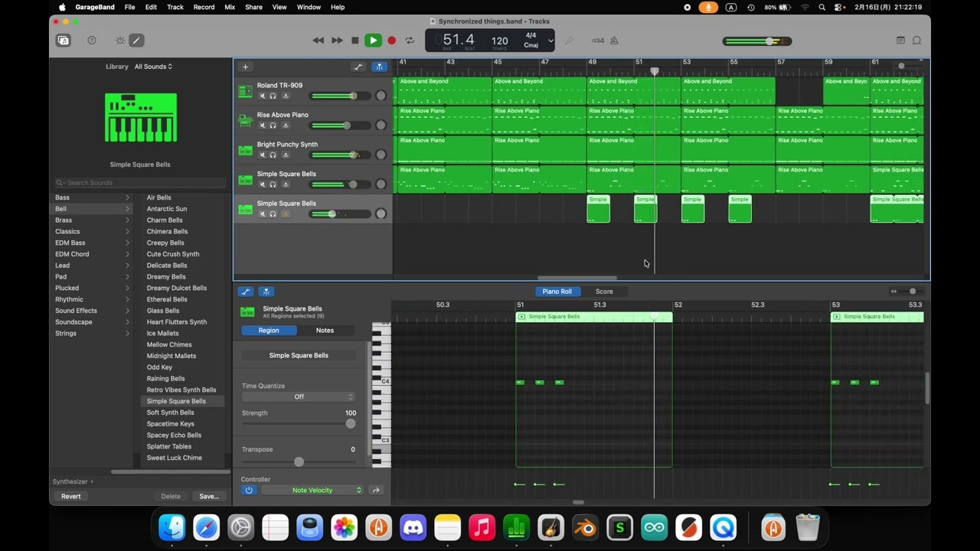
Task: Click the Delete button in Library
Action: [171, 496]
